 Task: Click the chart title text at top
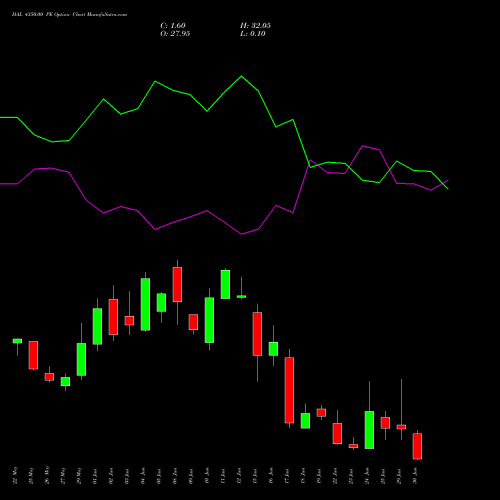(x=69, y=15)
